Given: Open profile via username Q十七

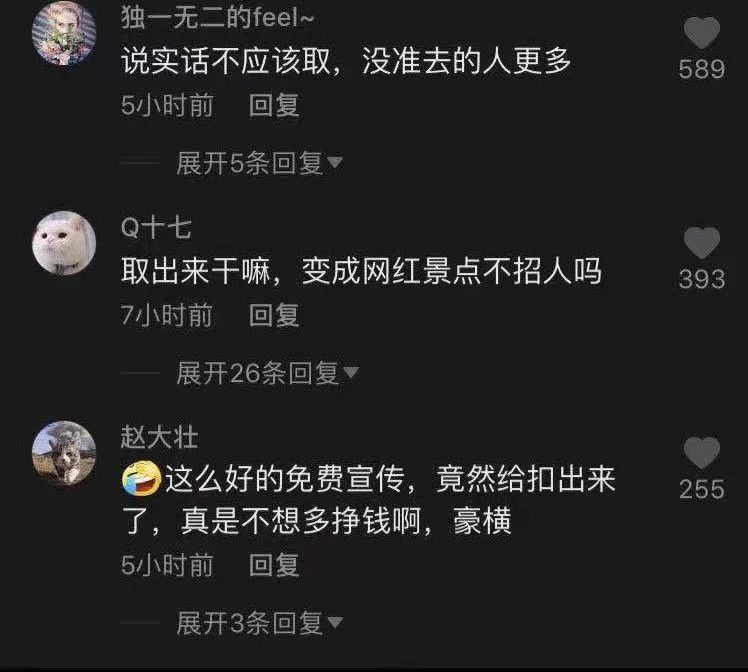Looking at the screenshot, I should coord(156,227).
